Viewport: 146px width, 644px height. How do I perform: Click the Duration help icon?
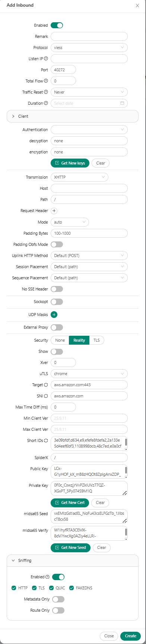pos(46,103)
